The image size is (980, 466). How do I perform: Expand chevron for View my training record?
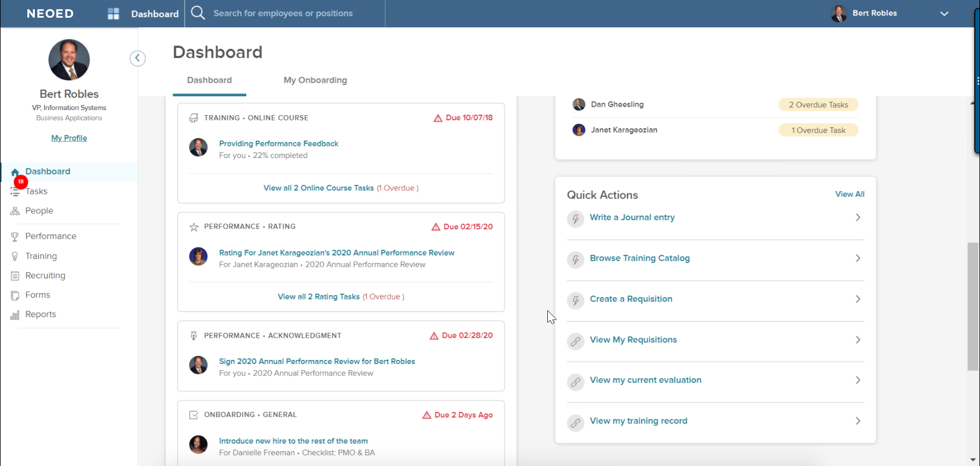858,421
